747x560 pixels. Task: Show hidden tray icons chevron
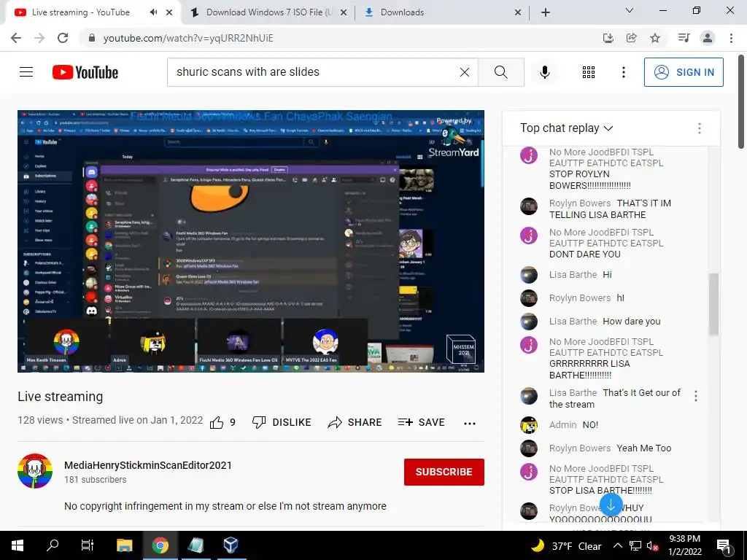617,545
